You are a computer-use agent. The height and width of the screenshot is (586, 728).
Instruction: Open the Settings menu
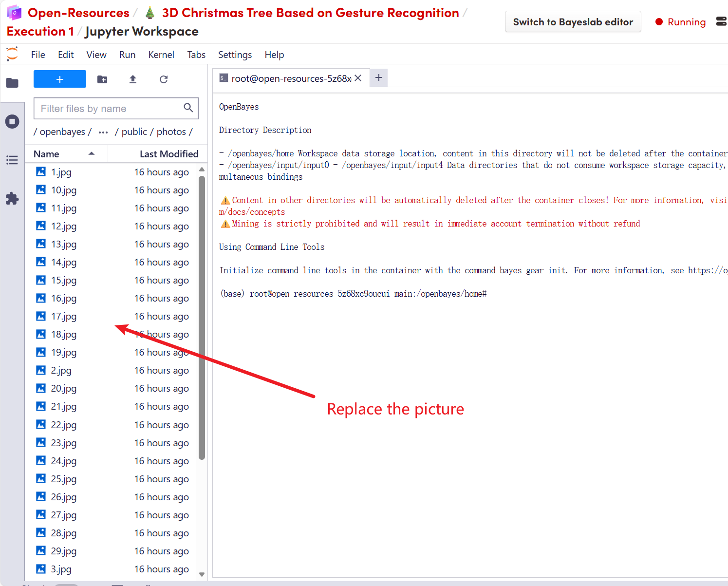click(235, 55)
